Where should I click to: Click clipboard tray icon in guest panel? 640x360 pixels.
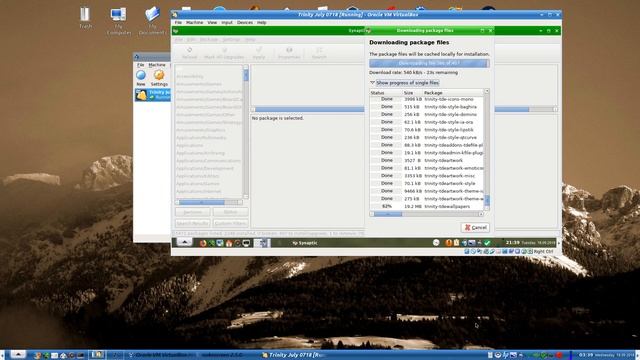click(456, 243)
